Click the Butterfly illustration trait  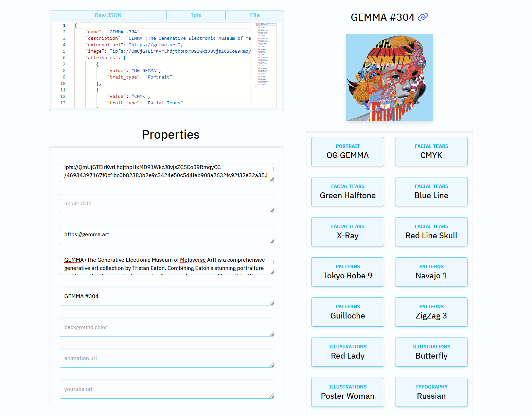pyautogui.click(x=431, y=352)
